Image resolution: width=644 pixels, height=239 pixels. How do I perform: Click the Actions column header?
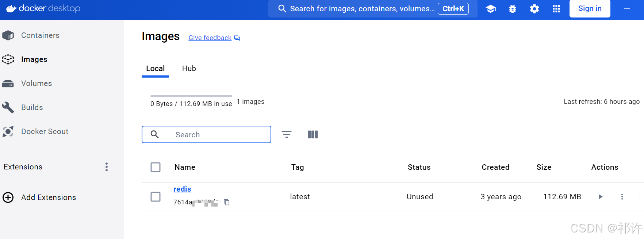click(x=605, y=167)
